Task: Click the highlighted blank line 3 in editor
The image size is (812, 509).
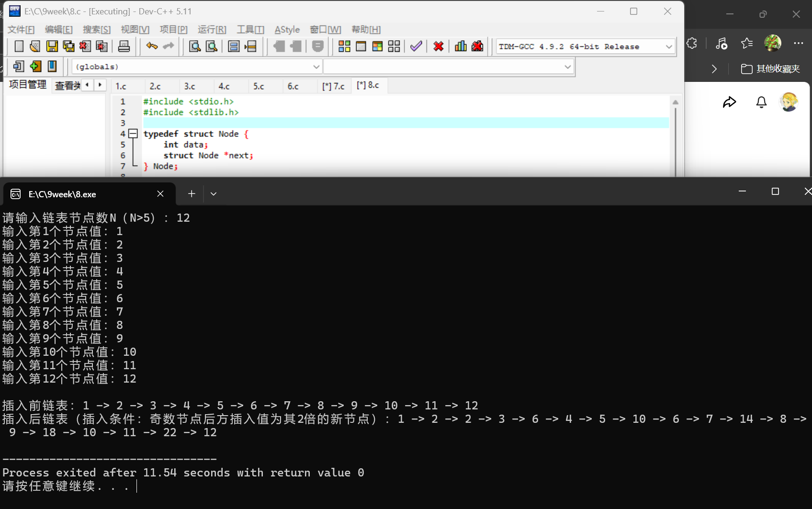Action: pos(406,123)
